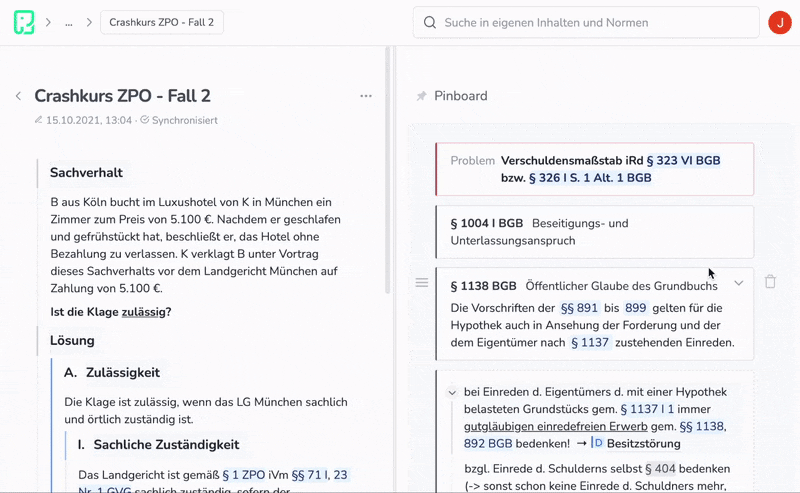Viewport: 800px width, 493px height.
Task: Open § 326 I S. 1 Alt. 1 BGB link
Action: coord(590,178)
